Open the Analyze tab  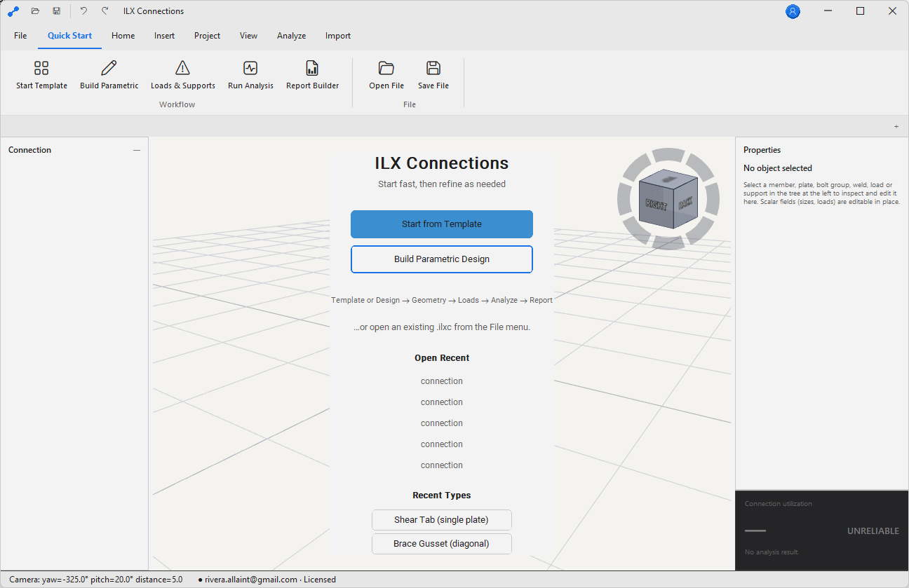point(291,36)
